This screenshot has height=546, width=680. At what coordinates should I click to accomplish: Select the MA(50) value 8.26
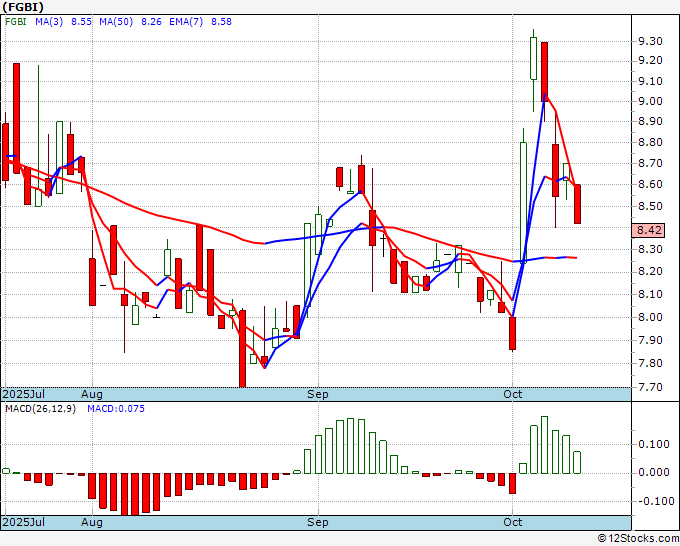(151, 22)
